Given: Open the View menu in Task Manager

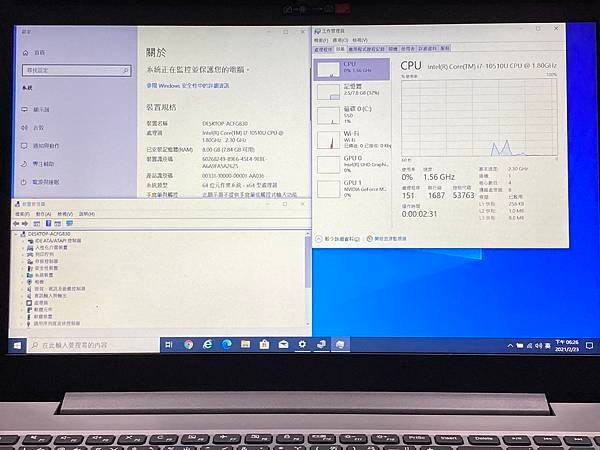Looking at the screenshot, I should pyautogui.click(x=360, y=40).
